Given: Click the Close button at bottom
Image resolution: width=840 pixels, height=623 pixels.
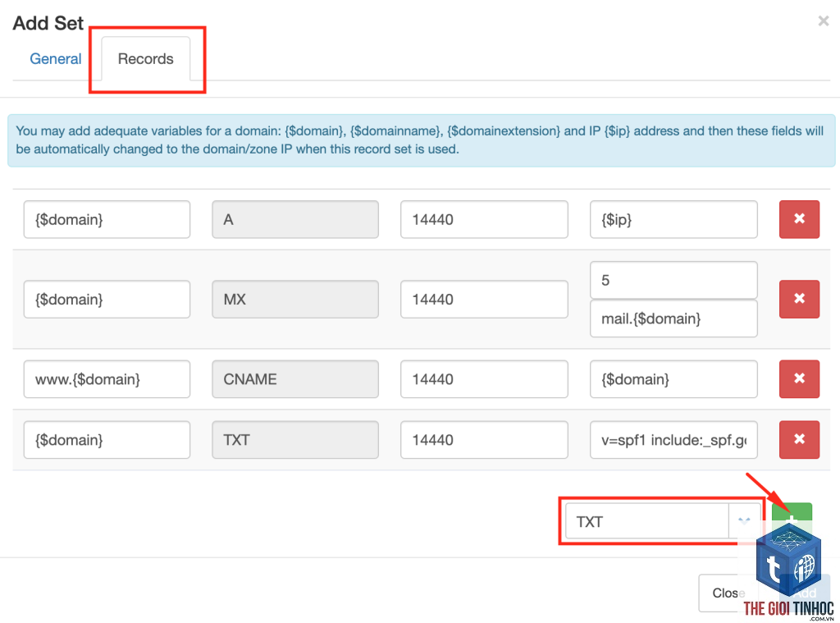Looking at the screenshot, I should [x=728, y=593].
